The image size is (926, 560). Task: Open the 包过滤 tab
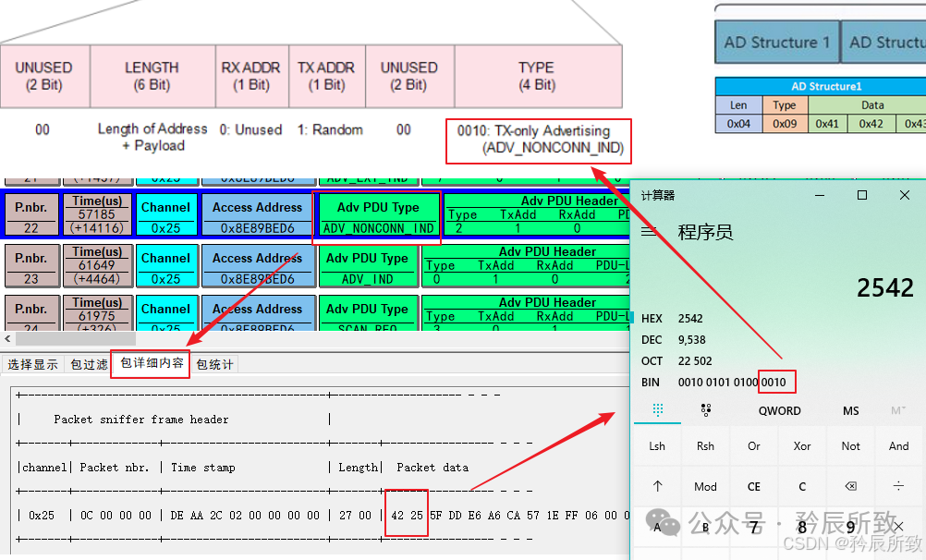tap(89, 364)
